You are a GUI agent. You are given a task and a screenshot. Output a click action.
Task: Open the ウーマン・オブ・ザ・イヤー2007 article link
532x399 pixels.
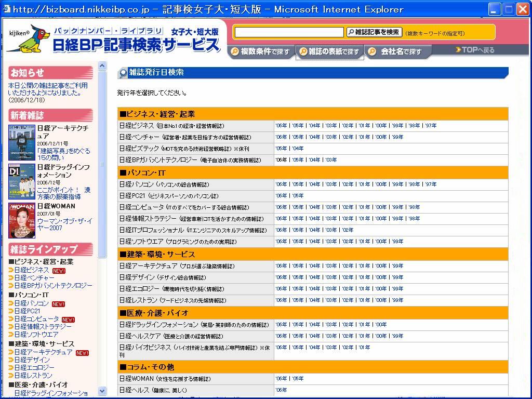pyautogui.click(x=64, y=224)
